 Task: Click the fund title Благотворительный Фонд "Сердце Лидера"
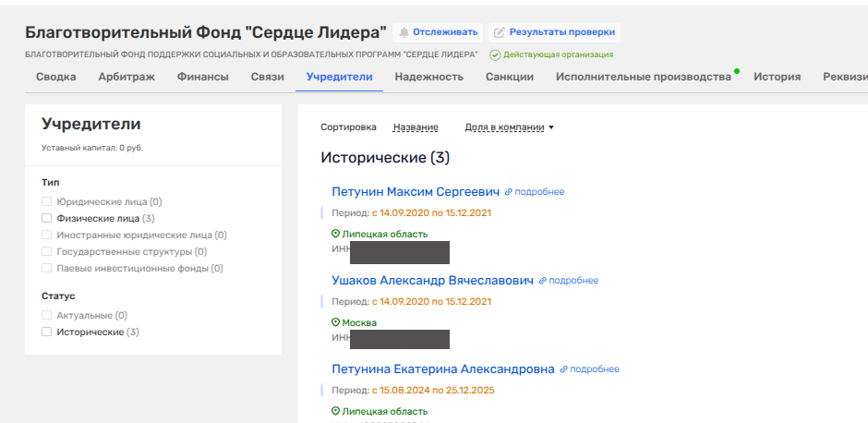[x=205, y=32]
